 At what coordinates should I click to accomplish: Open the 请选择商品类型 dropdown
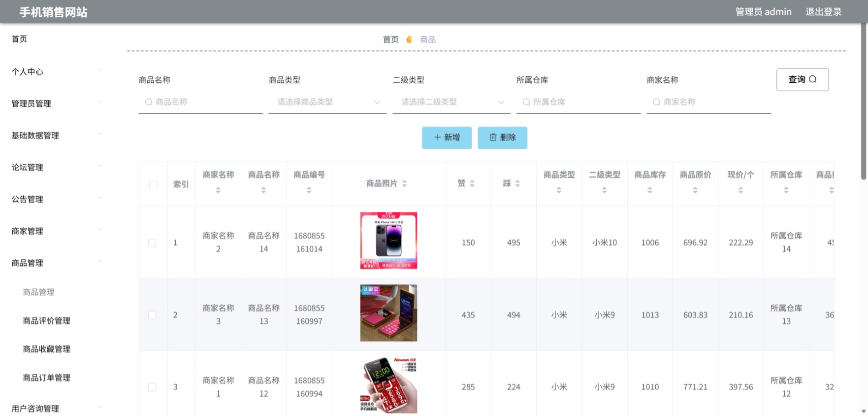pyautogui.click(x=327, y=102)
